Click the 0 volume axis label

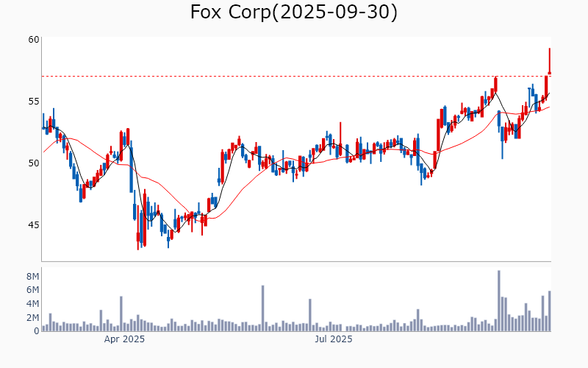[36, 331]
